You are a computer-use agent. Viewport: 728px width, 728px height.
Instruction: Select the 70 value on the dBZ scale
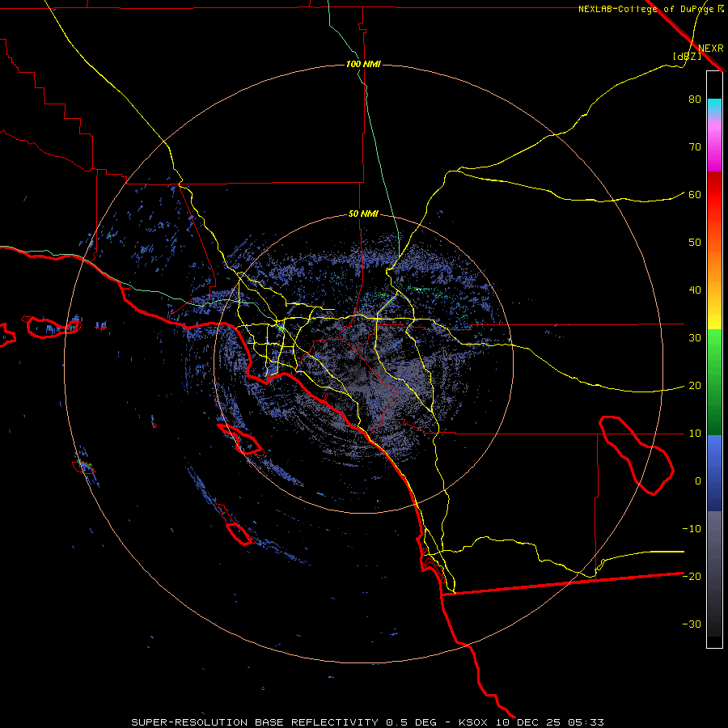click(695, 147)
